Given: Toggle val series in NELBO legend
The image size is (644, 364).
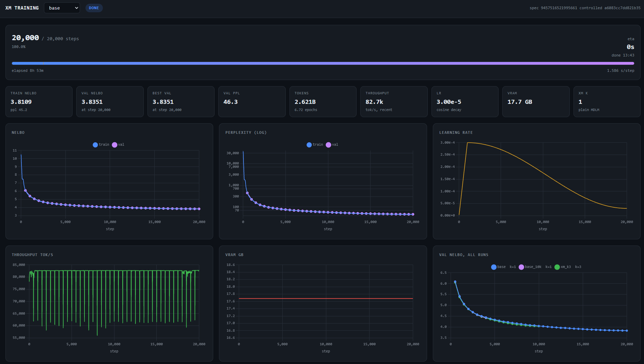Looking at the screenshot, I should tap(118, 145).
